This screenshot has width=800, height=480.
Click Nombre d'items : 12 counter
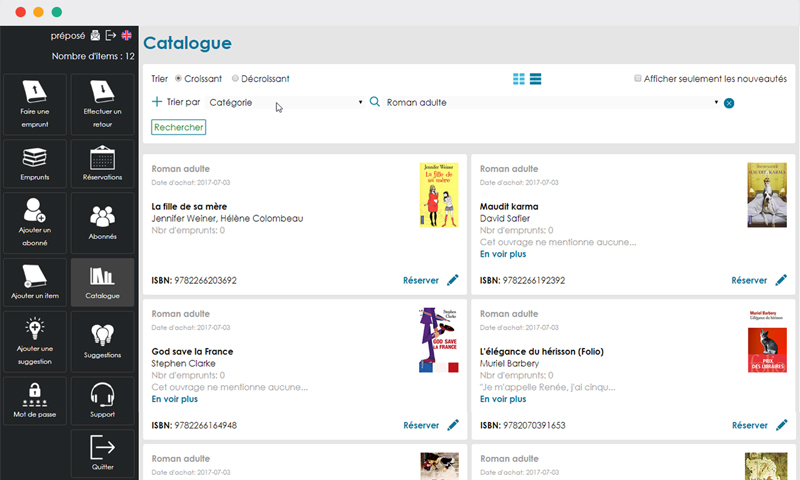[93, 56]
